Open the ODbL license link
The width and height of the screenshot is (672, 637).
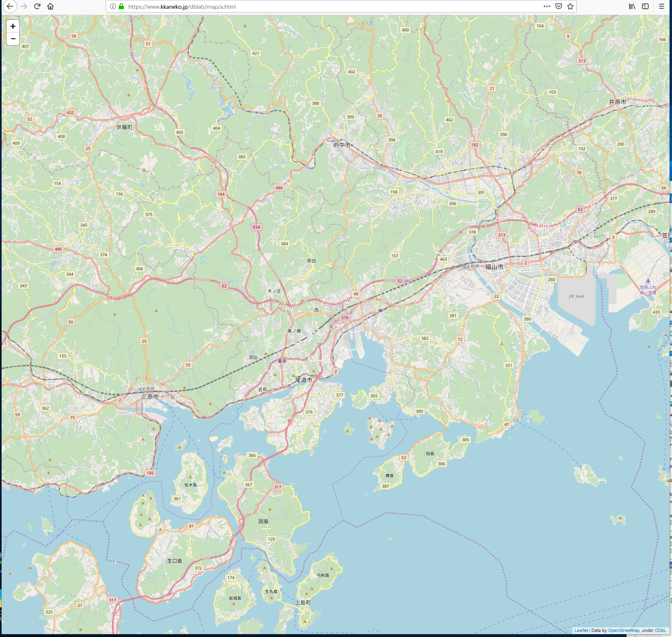click(x=660, y=630)
